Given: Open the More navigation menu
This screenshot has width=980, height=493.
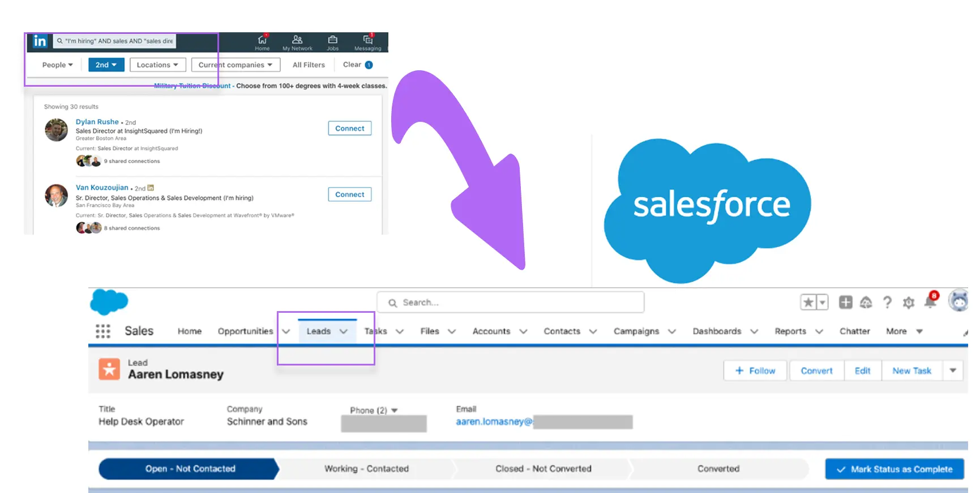Looking at the screenshot, I should 904,331.
